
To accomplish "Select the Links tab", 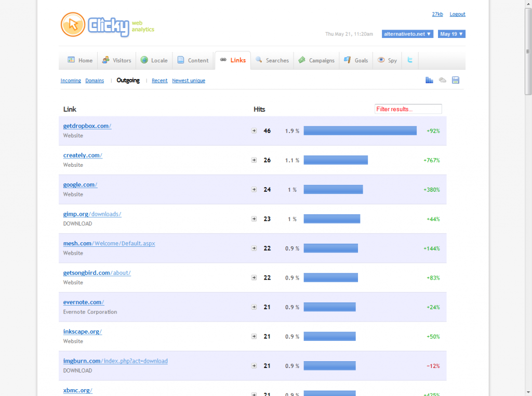I will pos(233,60).
